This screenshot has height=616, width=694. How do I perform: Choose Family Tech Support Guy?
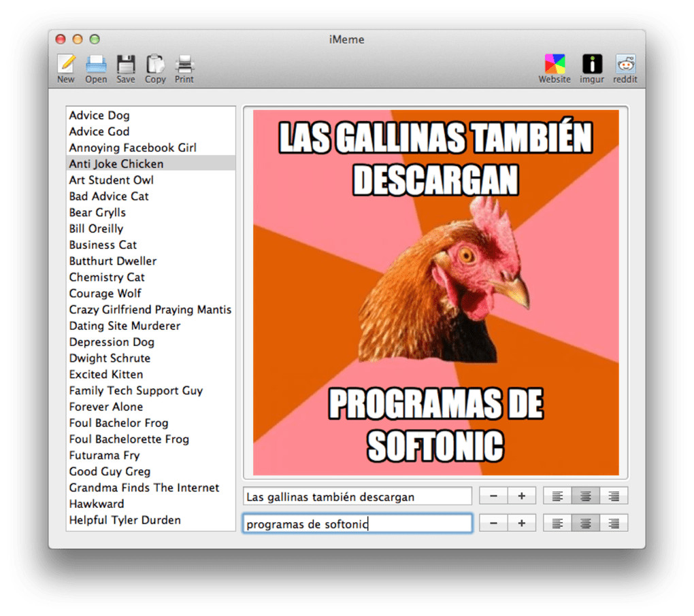150,390
